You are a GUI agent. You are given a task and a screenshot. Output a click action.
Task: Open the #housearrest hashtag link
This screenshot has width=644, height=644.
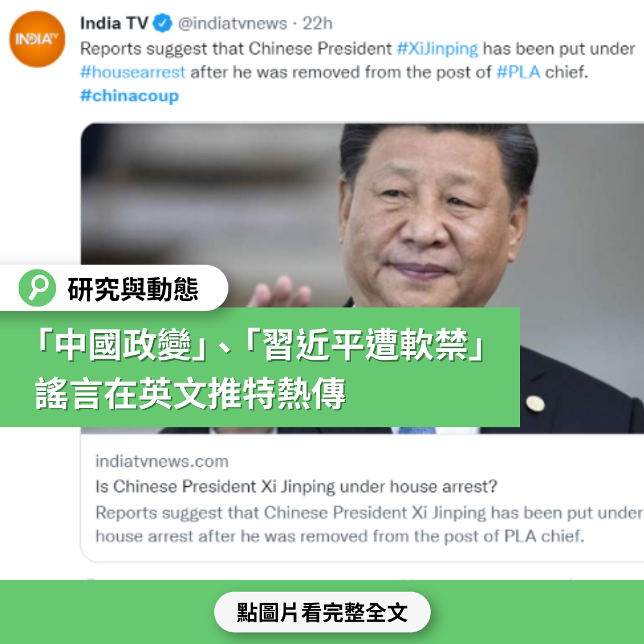pyautogui.click(x=133, y=72)
